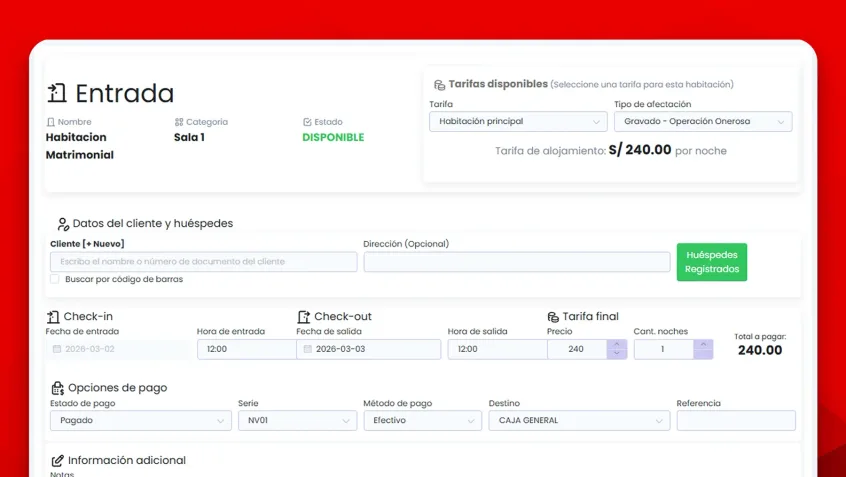Click the Categoria grid icon

click(179, 122)
